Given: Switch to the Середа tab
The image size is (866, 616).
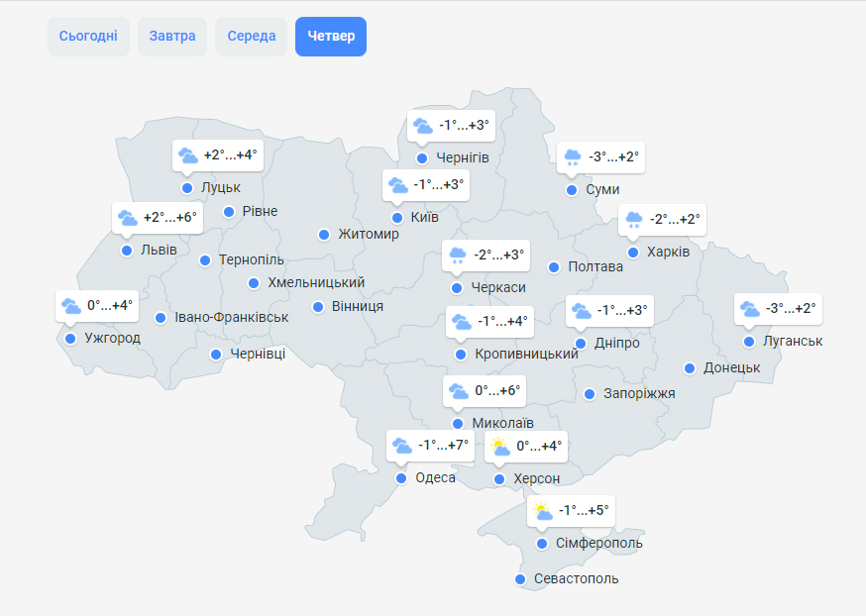Looking at the screenshot, I should [x=252, y=37].
